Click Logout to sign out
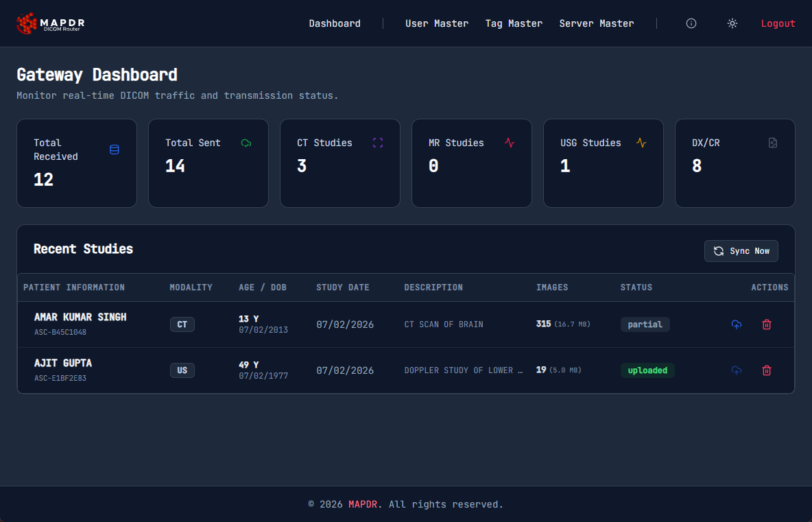This screenshot has height=522, width=812. click(x=778, y=23)
